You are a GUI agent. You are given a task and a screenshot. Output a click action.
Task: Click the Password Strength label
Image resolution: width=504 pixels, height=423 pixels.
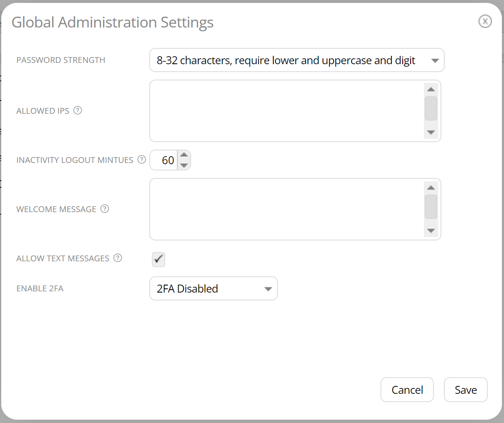[x=61, y=60]
